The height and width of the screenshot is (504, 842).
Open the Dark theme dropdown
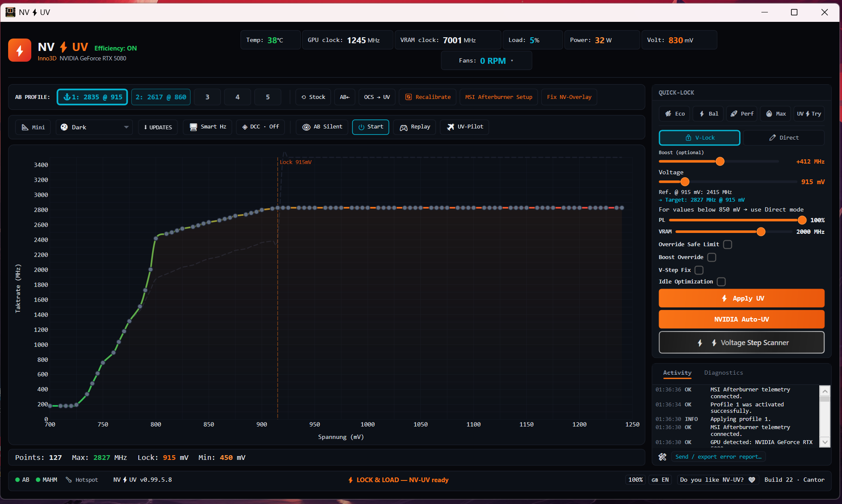pyautogui.click(x=94, y=127)
